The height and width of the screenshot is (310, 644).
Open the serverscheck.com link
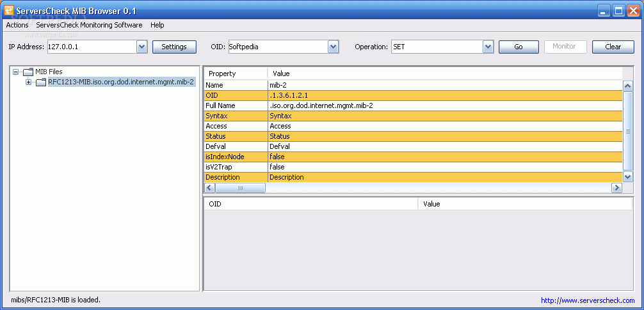pos(587,300)
